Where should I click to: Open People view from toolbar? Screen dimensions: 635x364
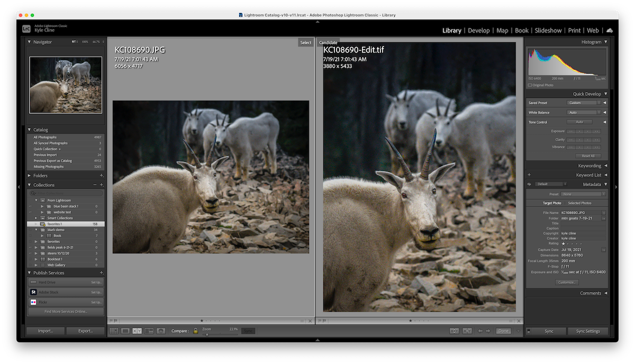[160, 331]
